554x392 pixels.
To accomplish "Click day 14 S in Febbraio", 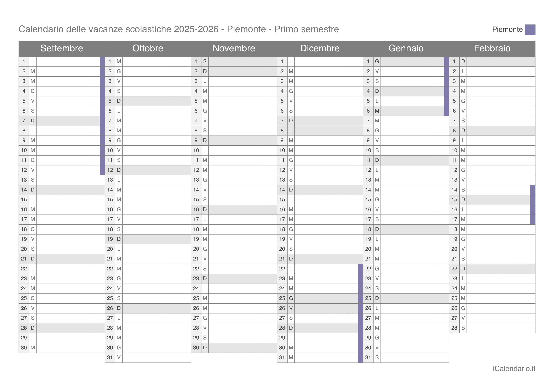I will tap(492, 190).
